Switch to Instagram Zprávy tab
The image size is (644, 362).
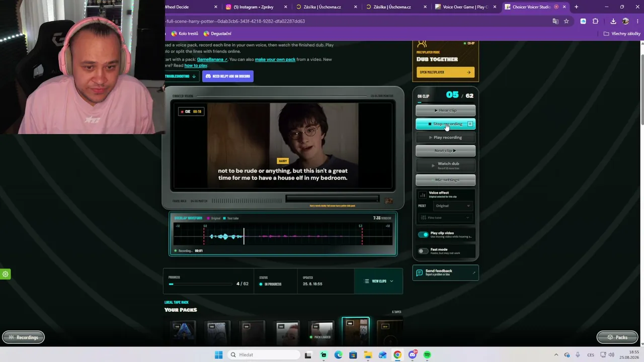click(256, 7)
